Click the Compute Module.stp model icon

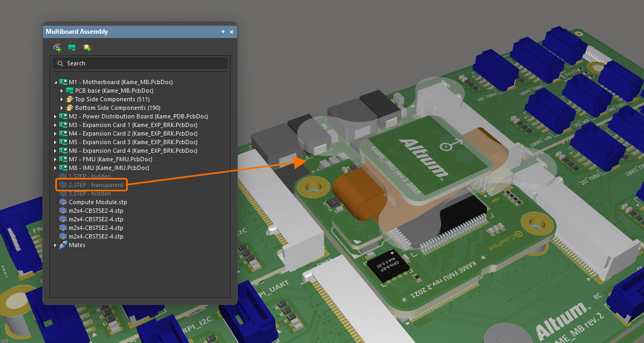tap(63, 202)
